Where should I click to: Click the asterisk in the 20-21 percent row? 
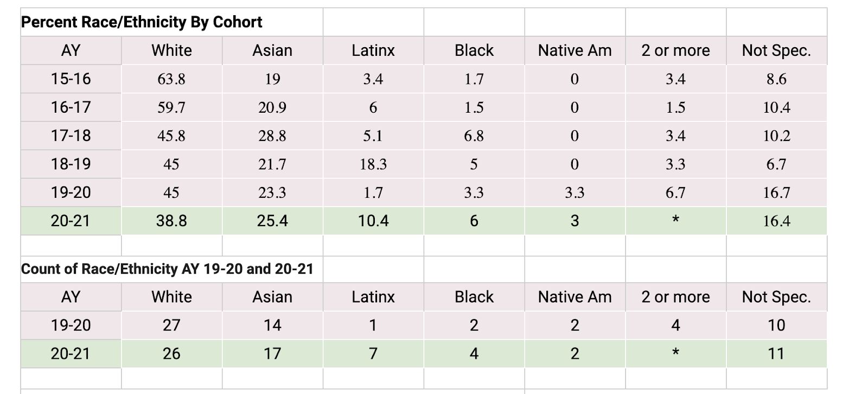tap(676, 221)
